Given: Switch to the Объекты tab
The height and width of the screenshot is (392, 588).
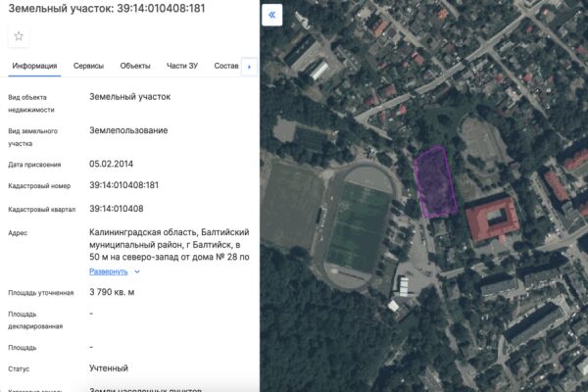Looking at the screenshot, I should pos(135,67).
